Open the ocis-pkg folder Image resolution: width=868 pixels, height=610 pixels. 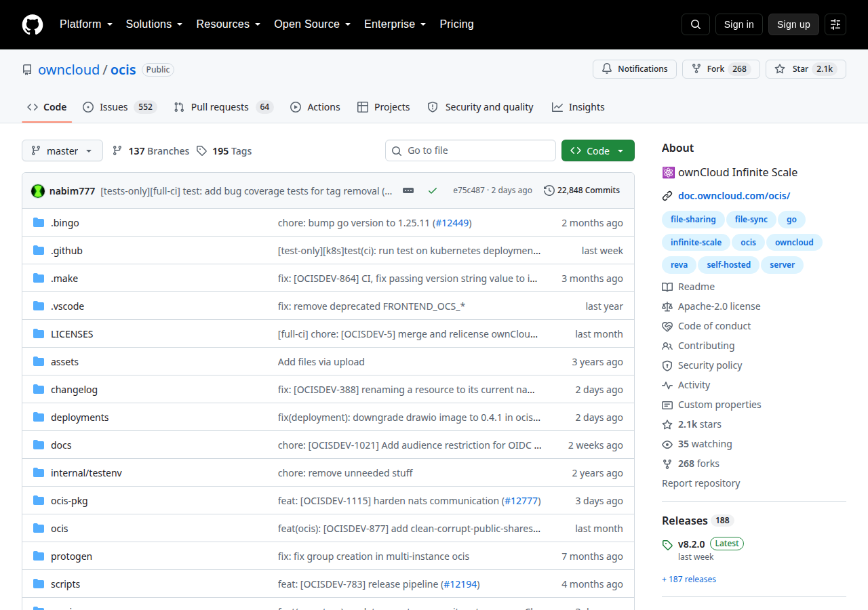click(69, 501)
